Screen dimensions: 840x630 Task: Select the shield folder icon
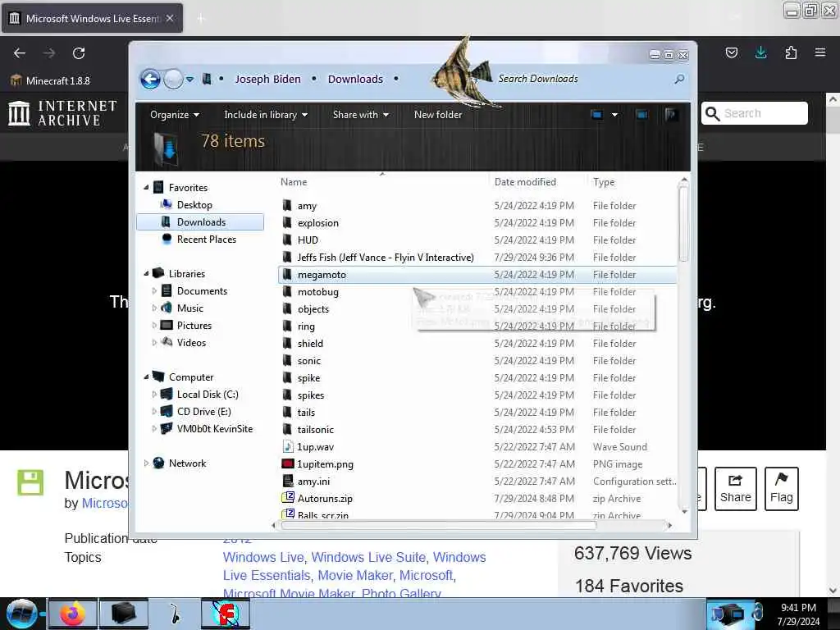288,344
